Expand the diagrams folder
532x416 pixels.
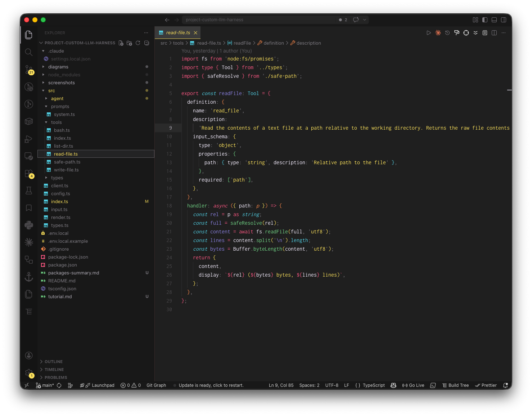[x=96, y=67]
